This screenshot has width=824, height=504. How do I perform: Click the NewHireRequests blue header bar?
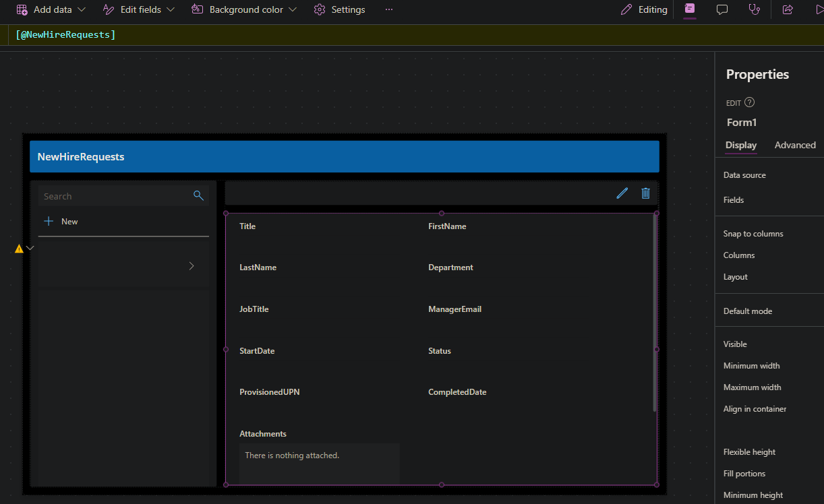coord(344,156)
